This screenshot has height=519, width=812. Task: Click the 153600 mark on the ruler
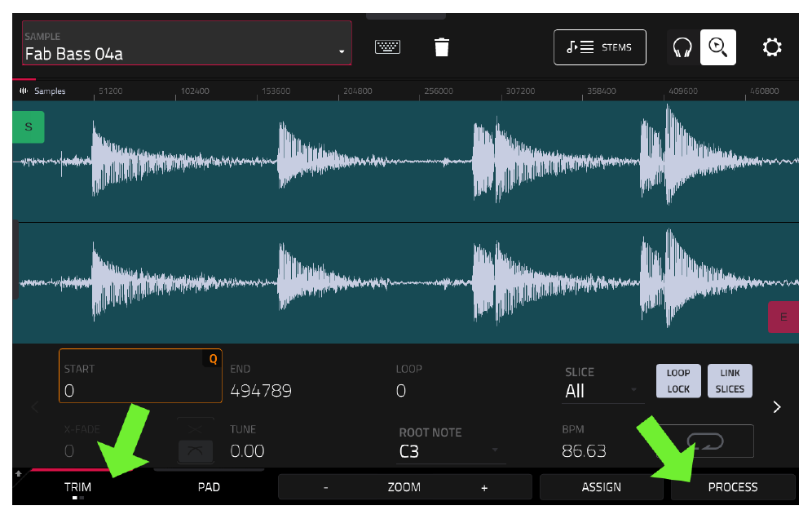276,91
